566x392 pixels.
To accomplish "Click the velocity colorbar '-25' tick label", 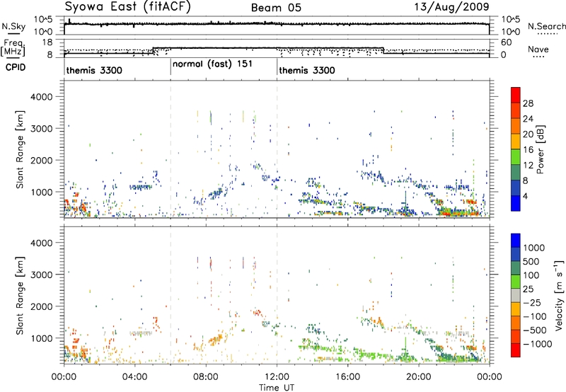I will tap(532, 302).
